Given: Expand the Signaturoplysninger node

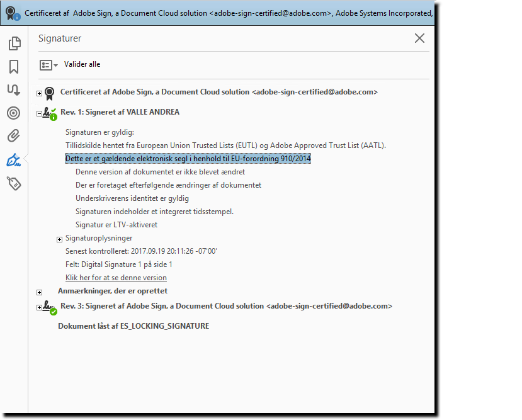Looking at the screenshot, I should tap(59, 239).
